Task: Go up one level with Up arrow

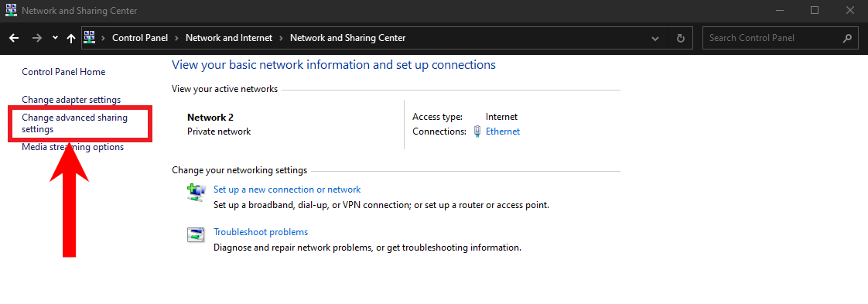Action: [x=70, y=38]
